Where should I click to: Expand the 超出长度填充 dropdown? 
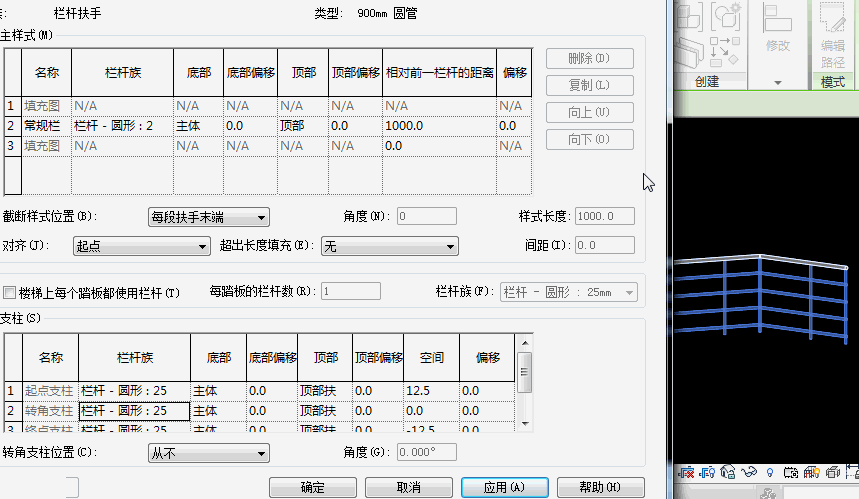(389, 246)
